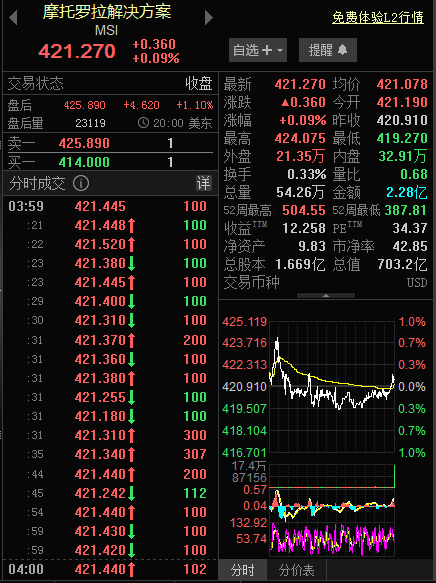Click the 外盘 value 21.35万
Screen dimensions: 436x583
coord(301,156)
